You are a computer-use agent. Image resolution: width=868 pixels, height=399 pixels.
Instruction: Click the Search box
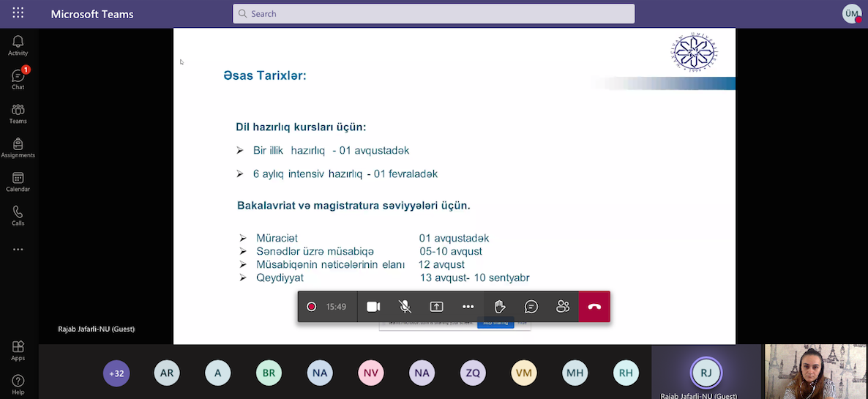coord(433,14)
